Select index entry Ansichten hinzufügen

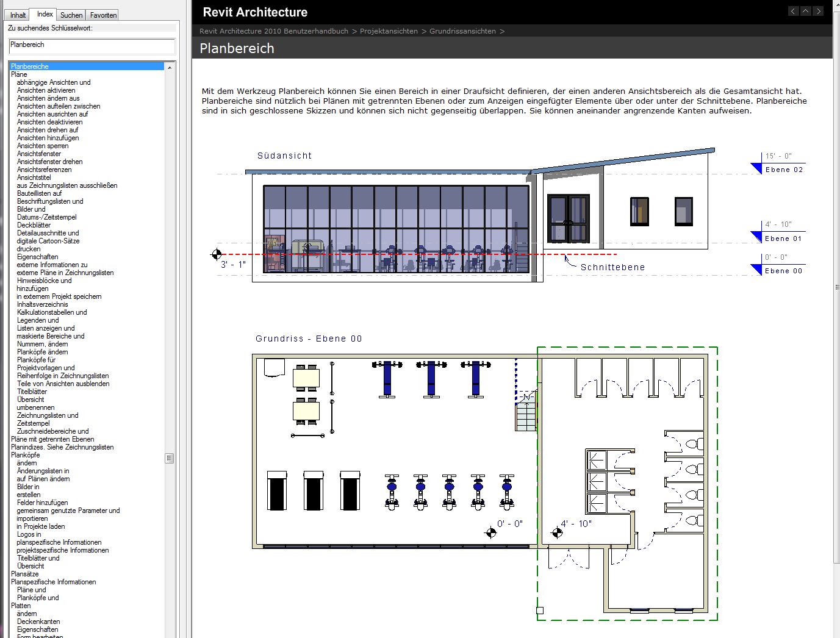coord(48,138)
